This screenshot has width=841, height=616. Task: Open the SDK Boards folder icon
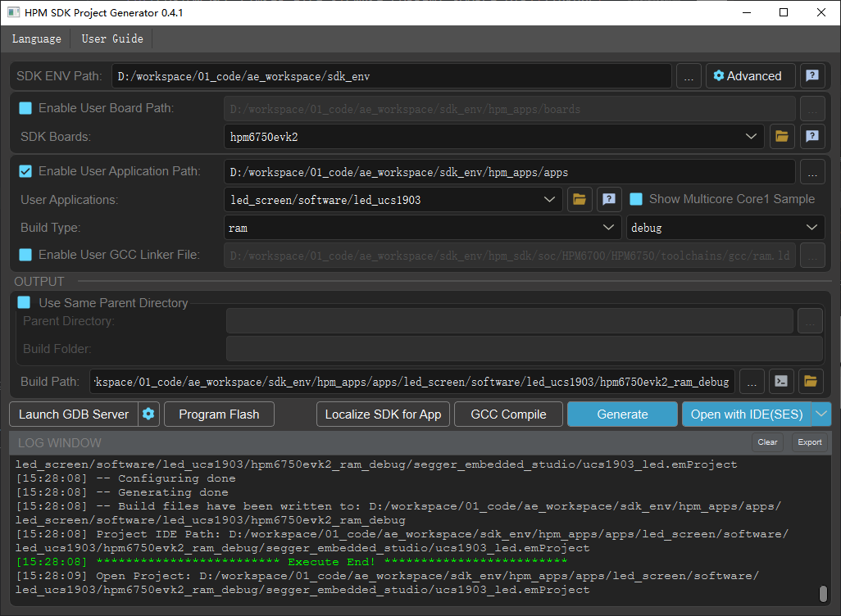[x=781, y=137]
